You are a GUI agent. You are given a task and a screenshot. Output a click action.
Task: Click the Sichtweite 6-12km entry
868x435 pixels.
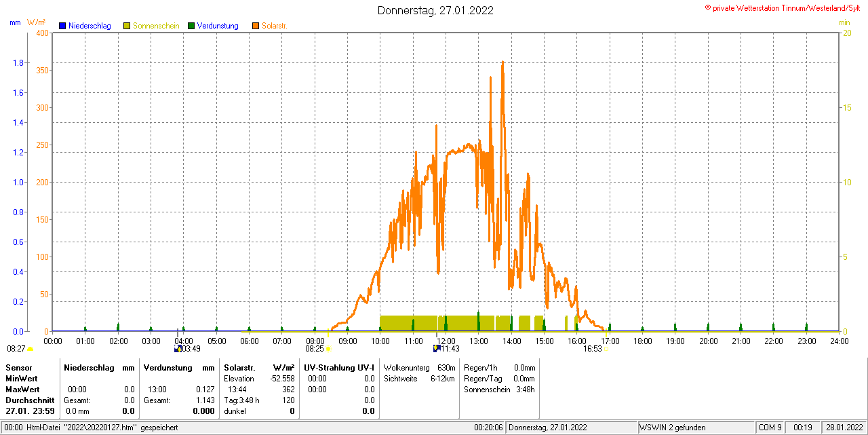coord(419,378)
